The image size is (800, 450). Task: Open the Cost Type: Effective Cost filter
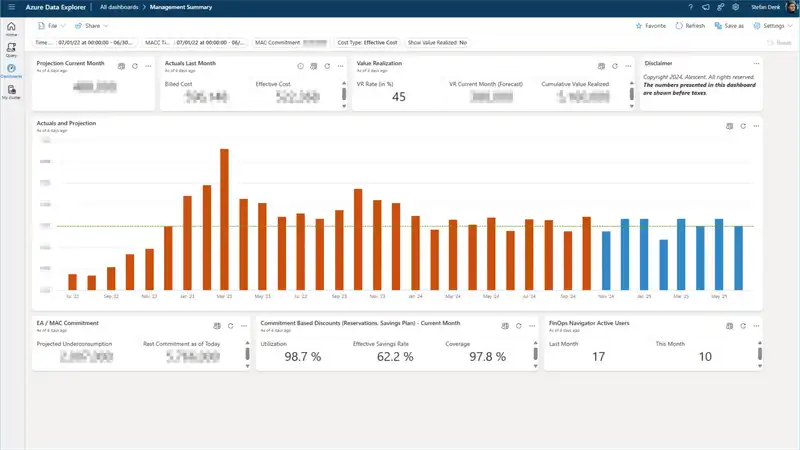coord(367,43)
